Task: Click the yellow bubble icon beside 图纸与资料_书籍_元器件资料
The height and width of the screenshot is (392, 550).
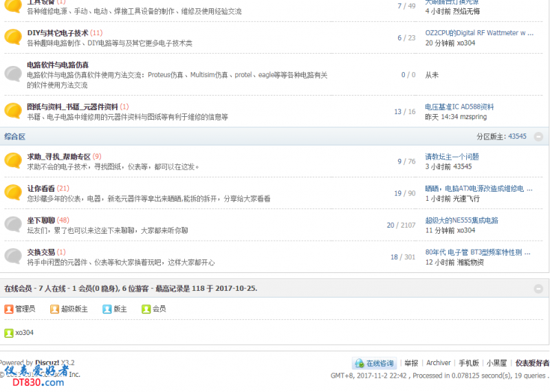Action: (x=13, y=111)
